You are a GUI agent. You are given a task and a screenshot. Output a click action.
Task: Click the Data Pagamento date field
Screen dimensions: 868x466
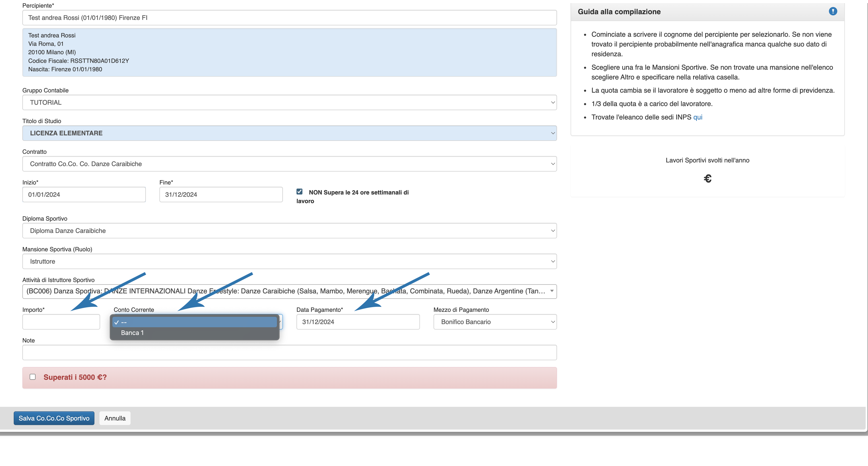[x=358, y=322]
